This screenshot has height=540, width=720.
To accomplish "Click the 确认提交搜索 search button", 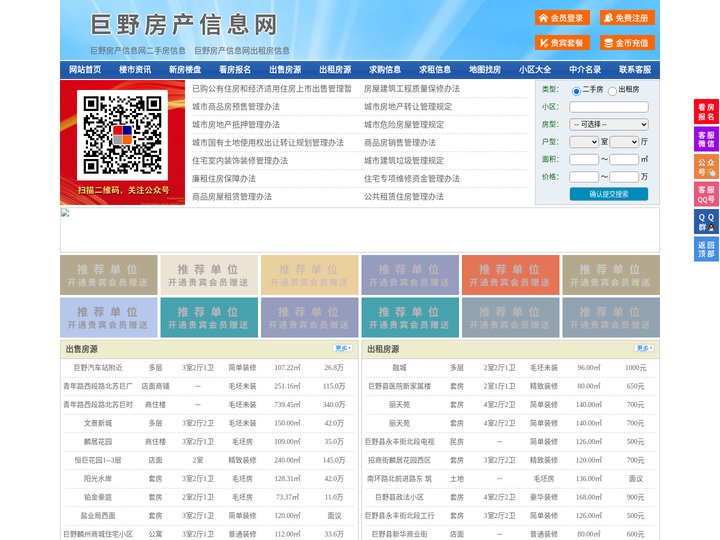I will point(609,194).
